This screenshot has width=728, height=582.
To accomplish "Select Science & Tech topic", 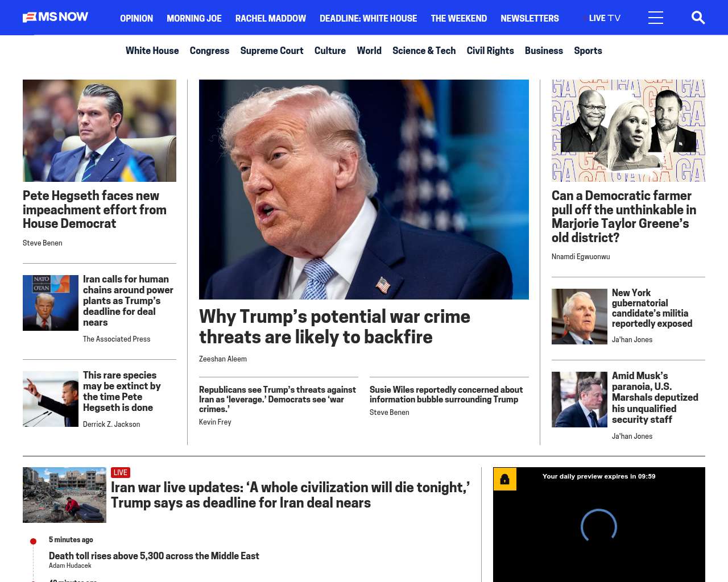I will coord(424,51).
